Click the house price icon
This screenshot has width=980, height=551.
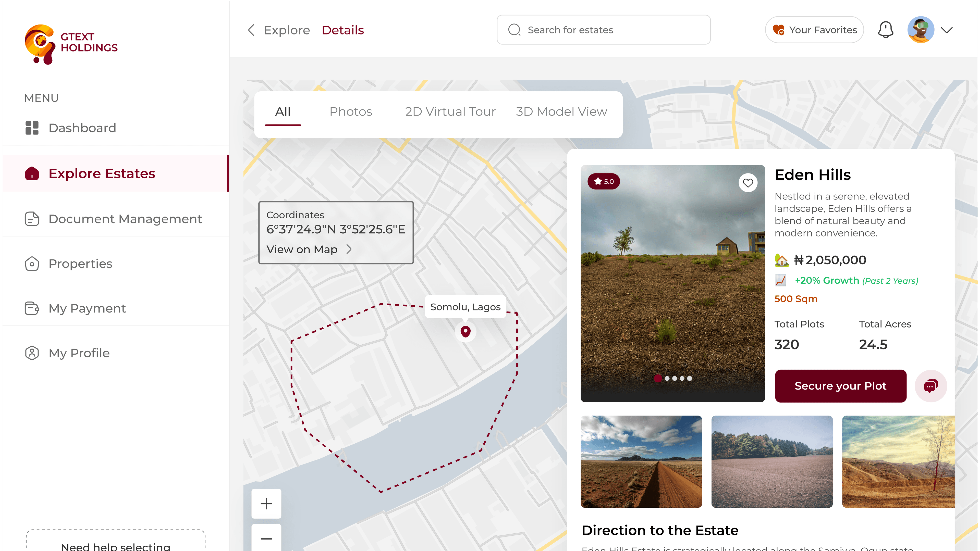pyautogui.click(x=782, y=260)
